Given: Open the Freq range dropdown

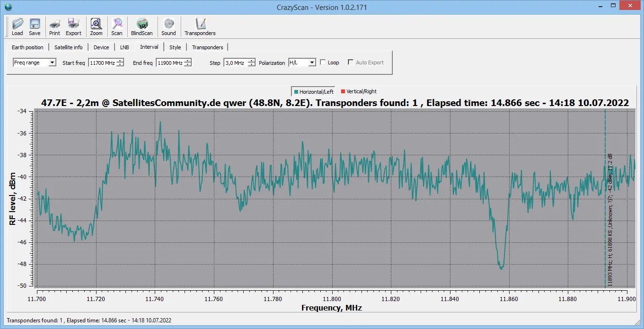Looking at the screenshot, I should pos(35,62).
